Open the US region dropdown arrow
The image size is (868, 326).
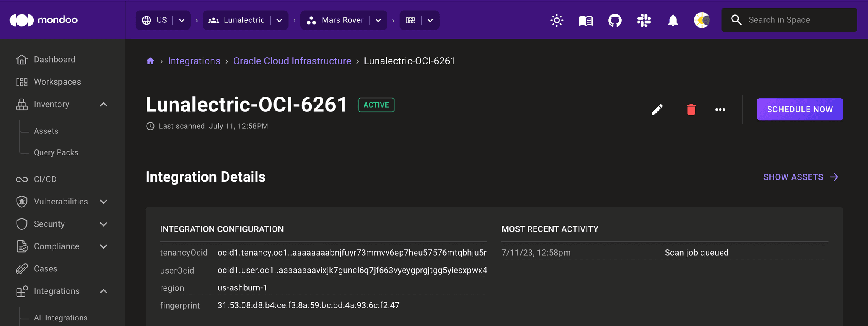pyautogui.click(x=181, y=20)
